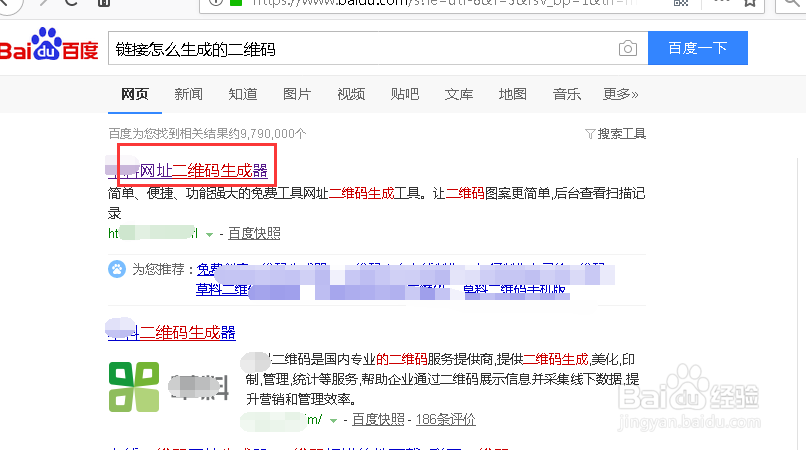Expand dropdown arrow beside first result URL

[x=209, y=235]
